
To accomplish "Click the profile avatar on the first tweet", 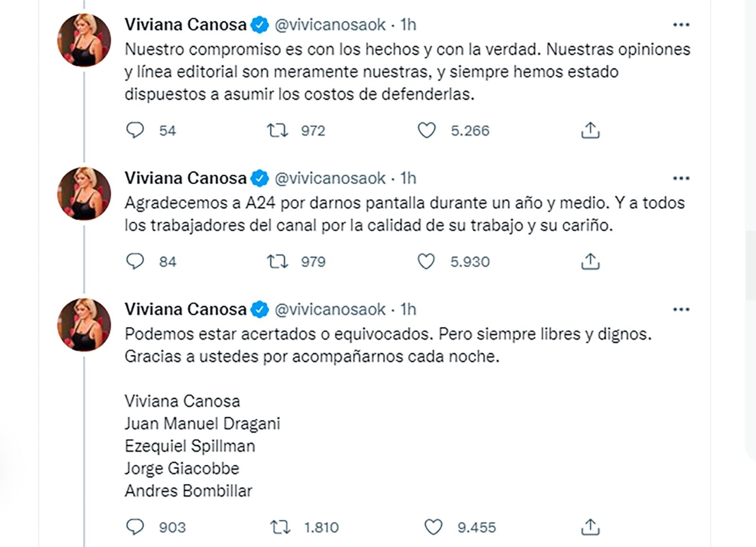I will 84,40.
